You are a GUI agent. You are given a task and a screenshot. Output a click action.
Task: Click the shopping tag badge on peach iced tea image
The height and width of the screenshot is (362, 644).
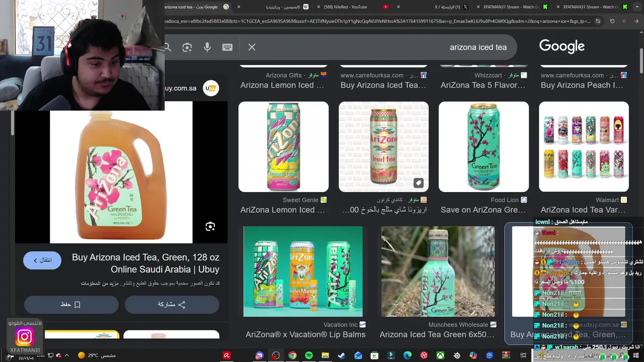(x=419, y=183)
